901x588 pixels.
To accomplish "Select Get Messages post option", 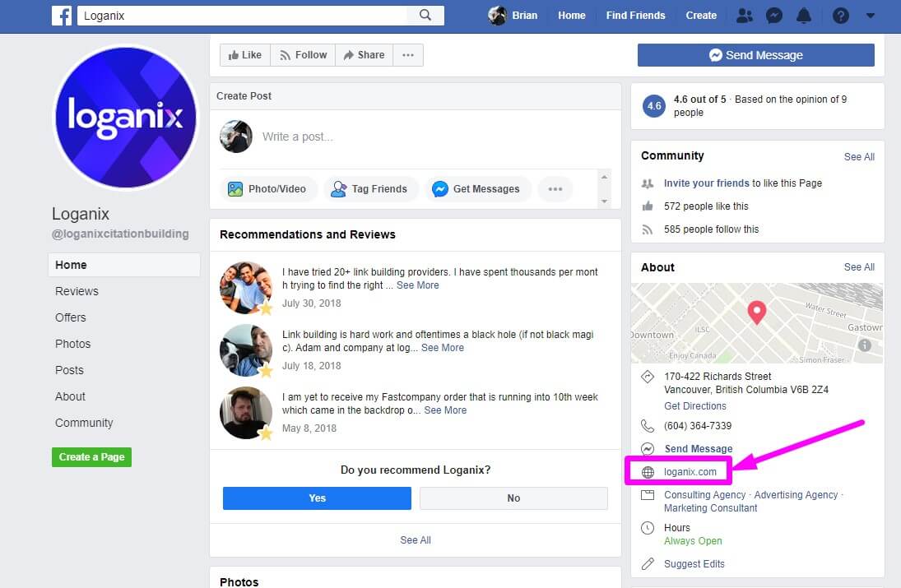I will tap(477, 189).
